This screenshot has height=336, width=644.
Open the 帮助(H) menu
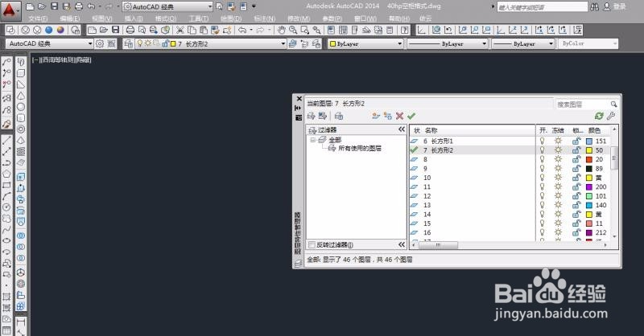pyautogui.click(x=399, y=18)
